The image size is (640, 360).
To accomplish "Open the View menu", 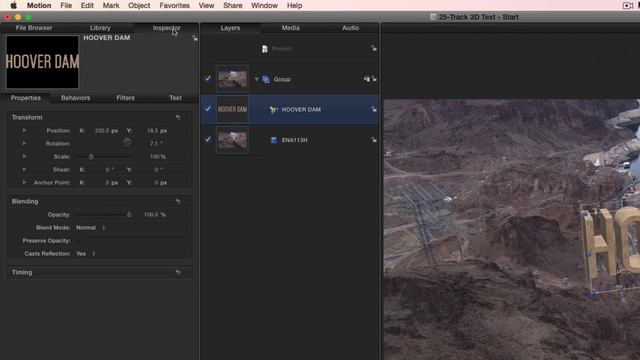I will tap(206, 5).
